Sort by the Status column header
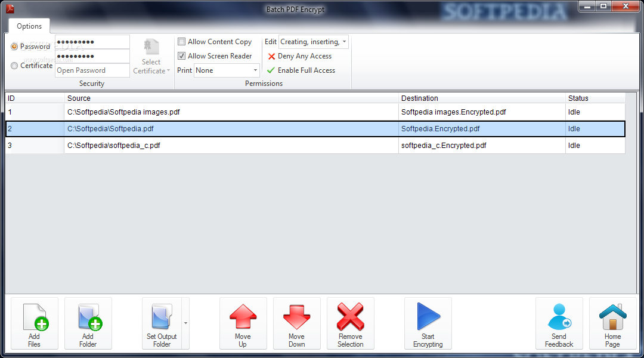The height and width of the screenshot is (358, 644). point(596,98)
